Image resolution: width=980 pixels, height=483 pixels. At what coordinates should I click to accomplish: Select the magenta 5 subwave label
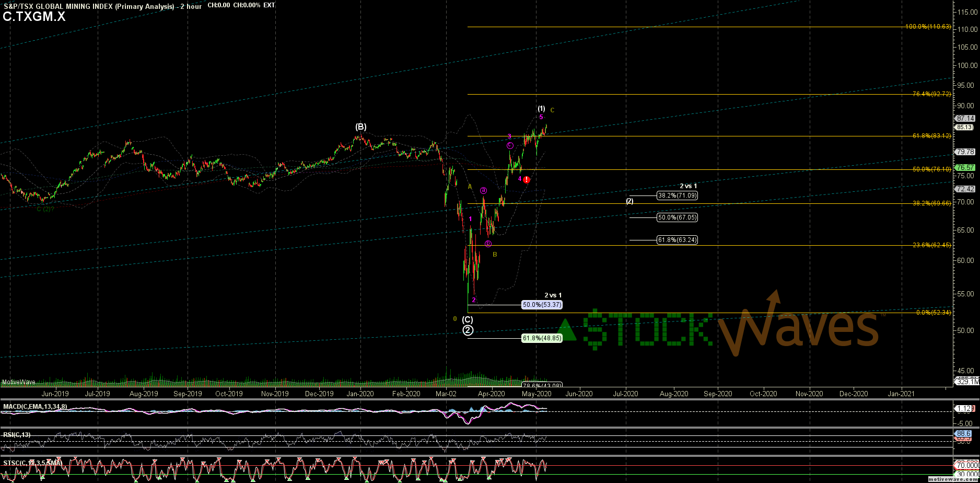(541, 117)
